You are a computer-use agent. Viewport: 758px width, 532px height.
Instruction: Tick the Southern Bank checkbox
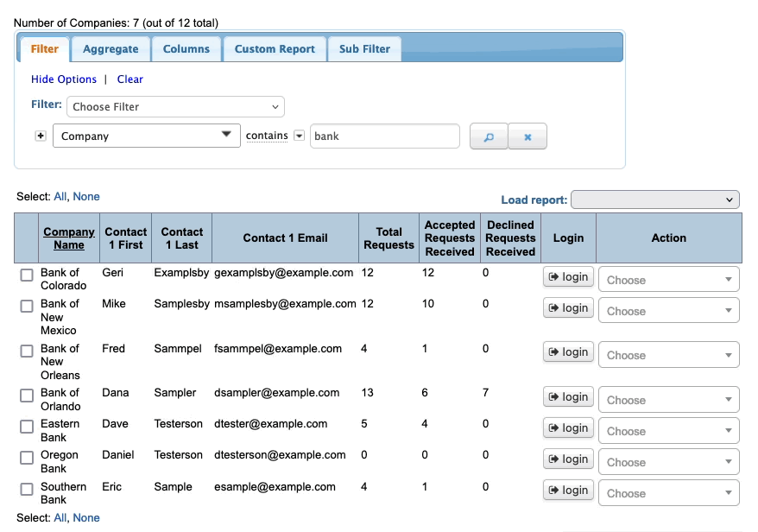(27, 489)
